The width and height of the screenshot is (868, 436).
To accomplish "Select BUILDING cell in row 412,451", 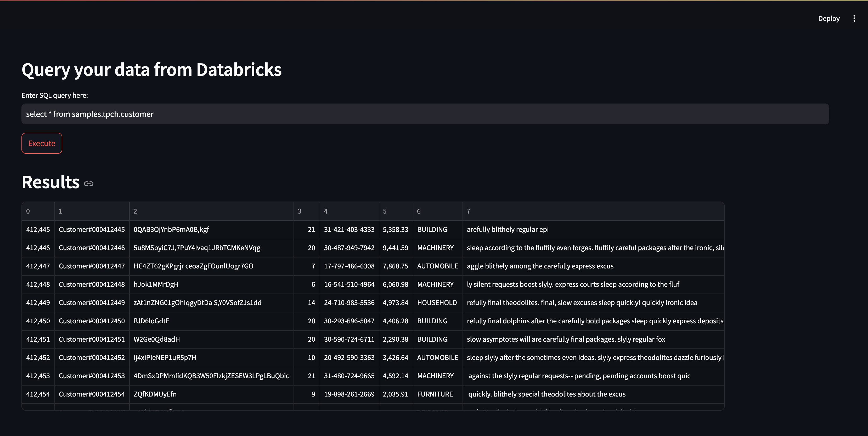I will pyautogui.click(x=438, y=339).
